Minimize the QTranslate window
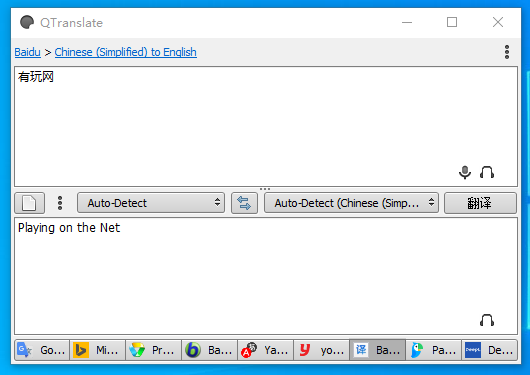Screen dimensions: 530x375 407,23
